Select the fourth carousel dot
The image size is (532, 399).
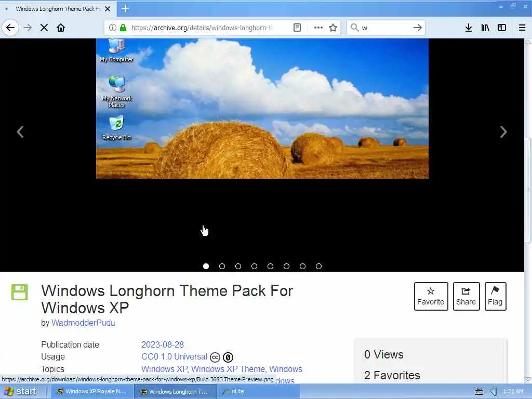(255, 267)
